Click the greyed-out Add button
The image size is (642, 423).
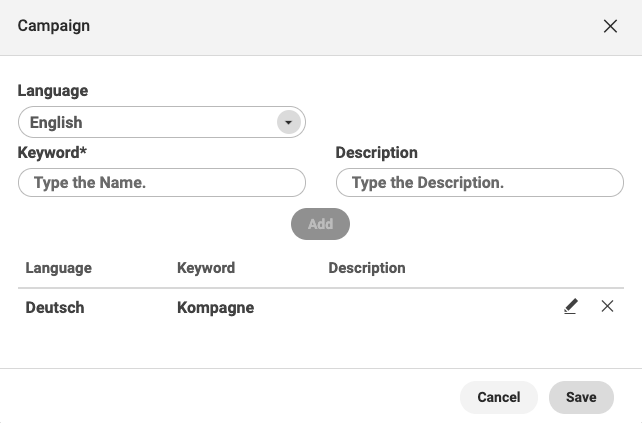pos(321,224)
